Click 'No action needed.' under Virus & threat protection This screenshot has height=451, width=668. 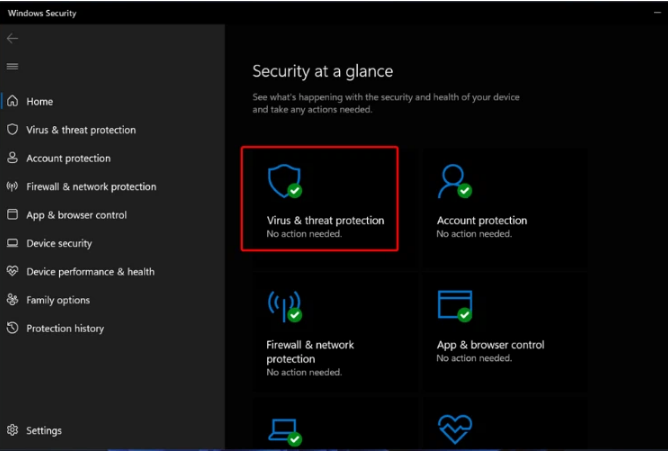pyautogui.click(x=304, y=234)
